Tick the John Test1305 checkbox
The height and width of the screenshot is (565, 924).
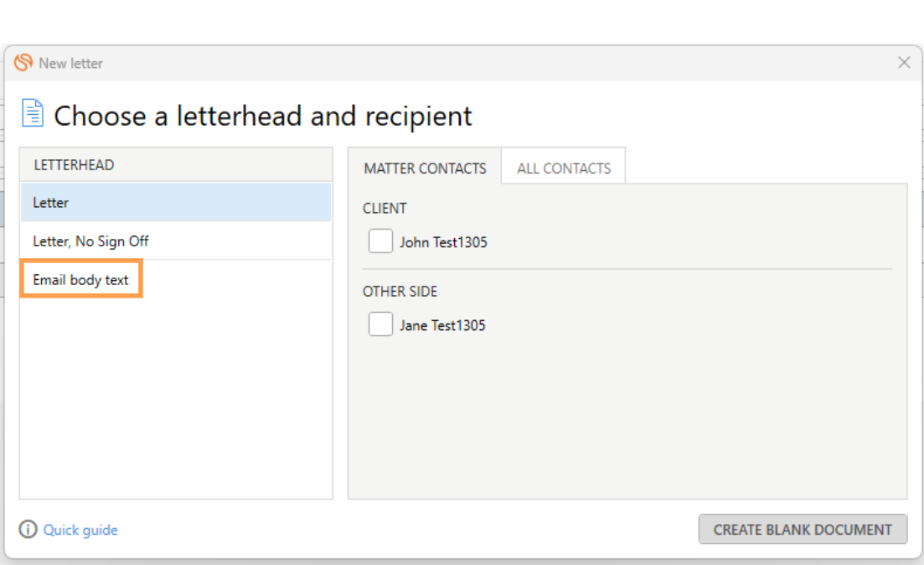pyautogui.click(x=380, y=241)
